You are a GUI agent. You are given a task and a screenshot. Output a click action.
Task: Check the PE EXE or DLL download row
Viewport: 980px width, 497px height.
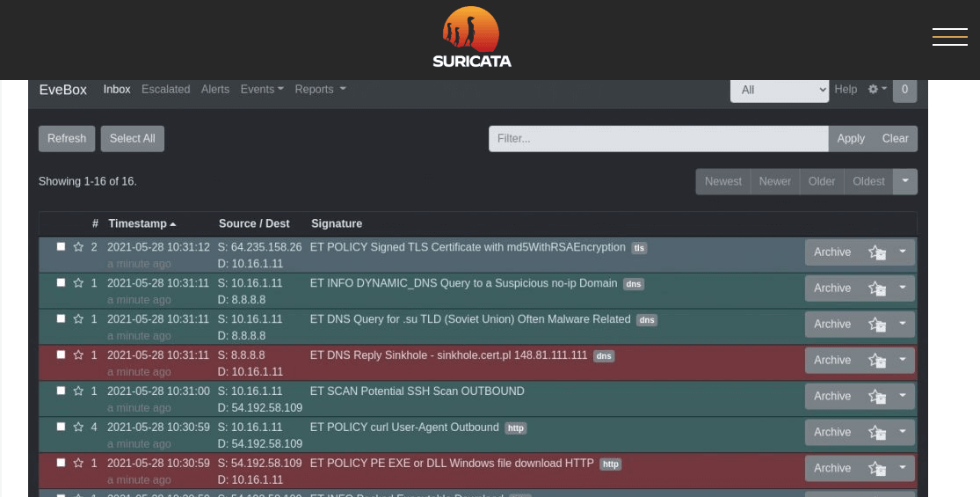[x=61, y=463]
